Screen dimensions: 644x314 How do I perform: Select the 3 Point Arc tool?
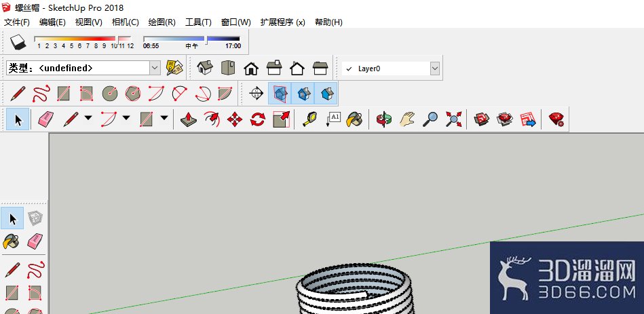pyautogui.click(x=202, y=94)
